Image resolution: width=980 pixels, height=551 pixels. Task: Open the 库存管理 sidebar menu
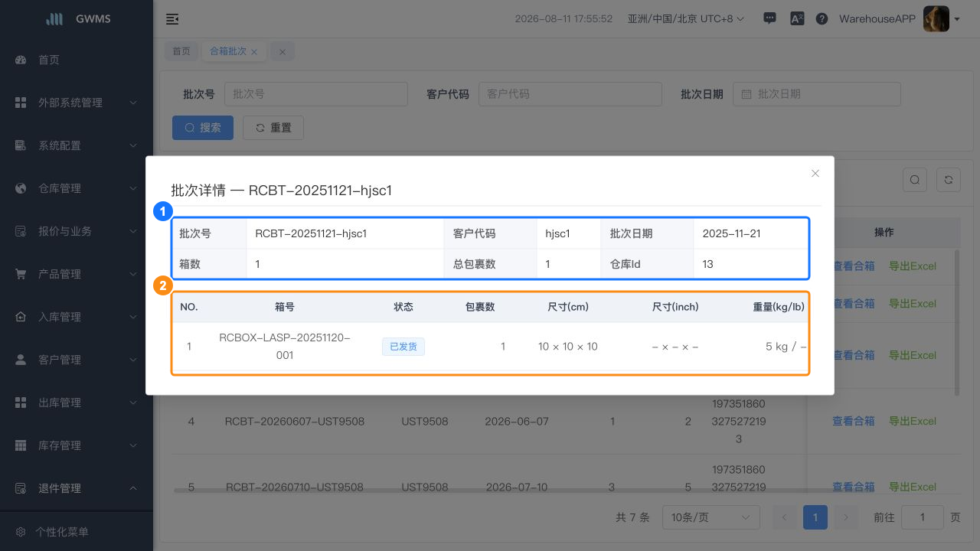pos(77,445)
